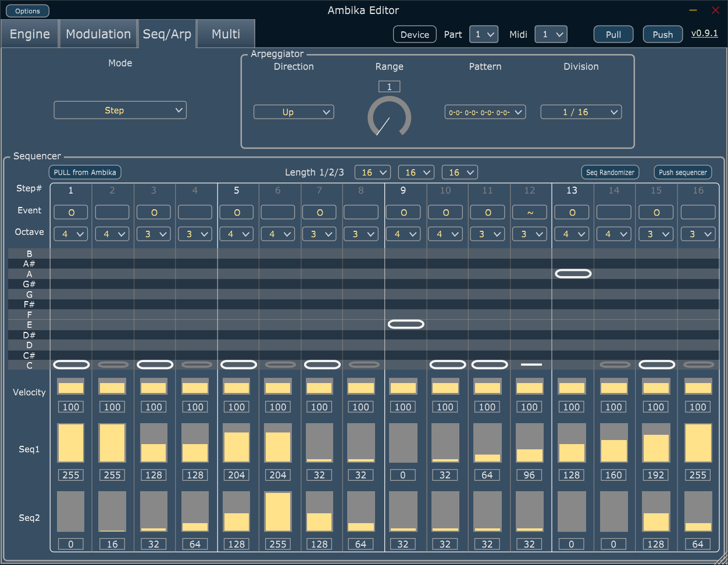Click the C slide dash on step 12
Image resolution: width=728 pixels, height=565 pixels.
click(531, 364)
